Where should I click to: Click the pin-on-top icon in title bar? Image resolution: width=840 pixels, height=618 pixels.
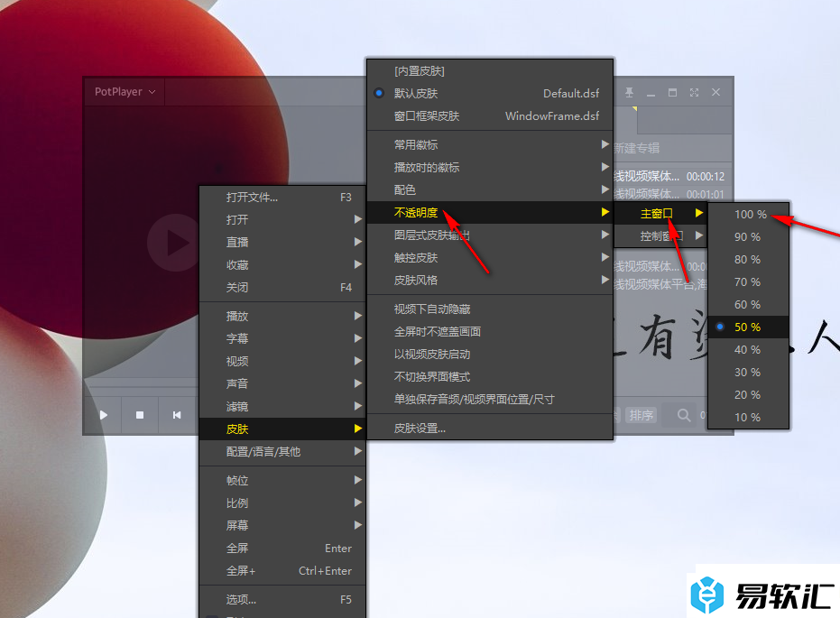coord(630,92)
